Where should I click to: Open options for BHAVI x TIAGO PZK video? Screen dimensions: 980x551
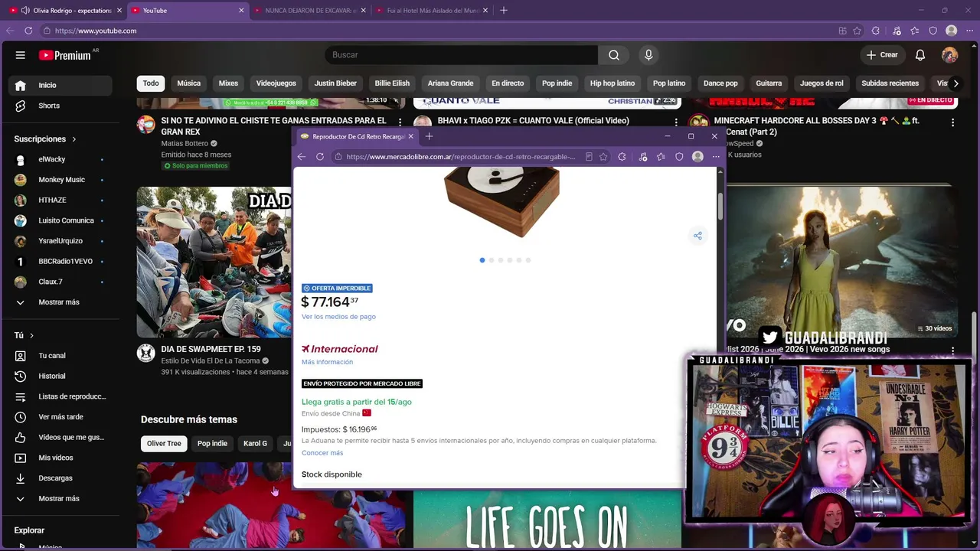click(x=676, y=122)
